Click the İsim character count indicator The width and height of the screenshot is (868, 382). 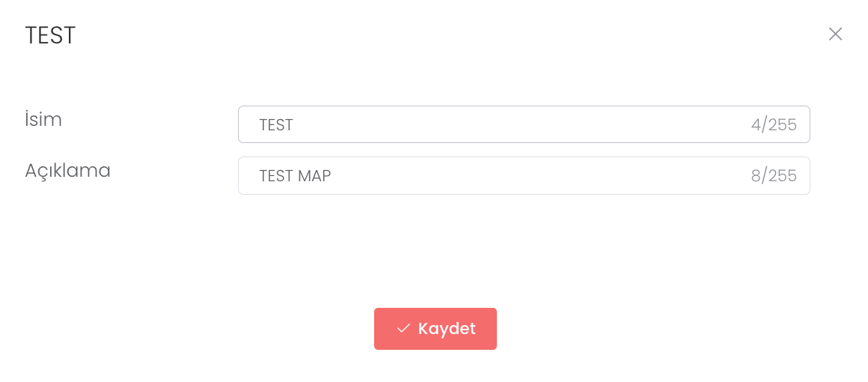tap(774, 125)
